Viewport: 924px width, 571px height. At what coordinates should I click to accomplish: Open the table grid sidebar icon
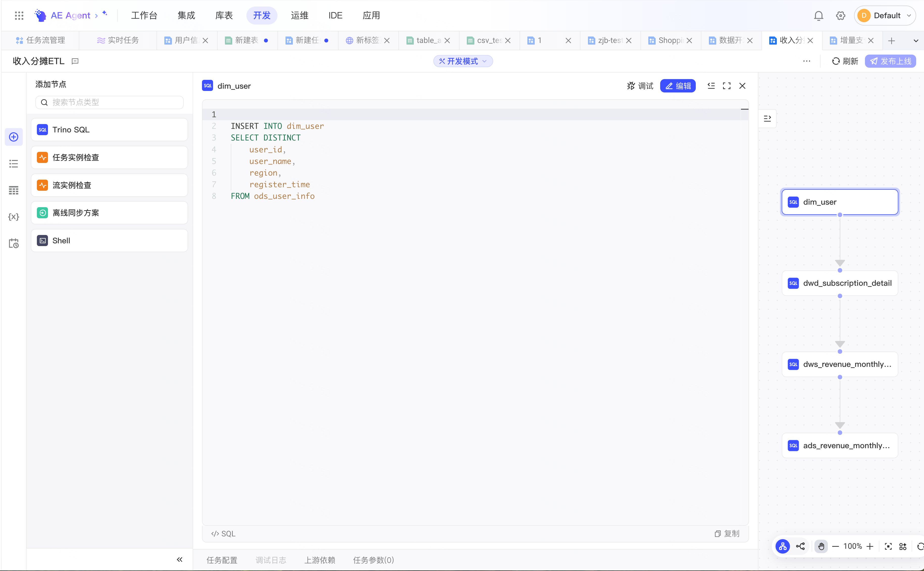14,190
